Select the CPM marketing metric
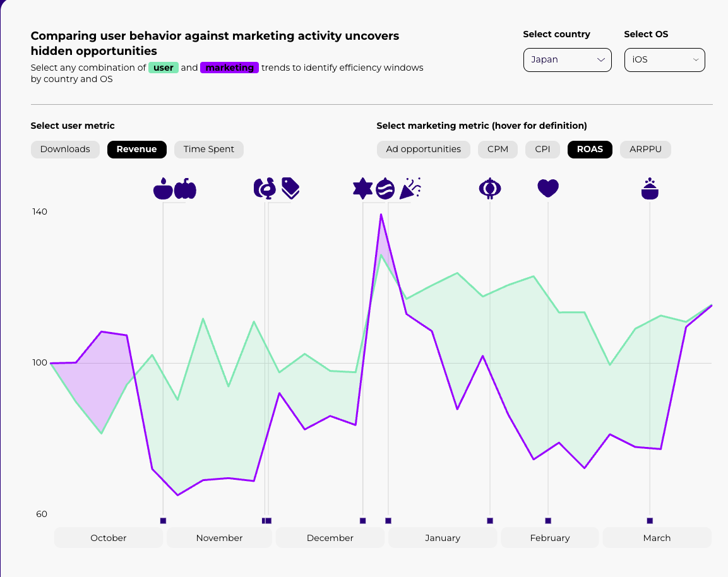Image resolution: width=728 pixels, height=577 pixels. click(x=498, y=150)
